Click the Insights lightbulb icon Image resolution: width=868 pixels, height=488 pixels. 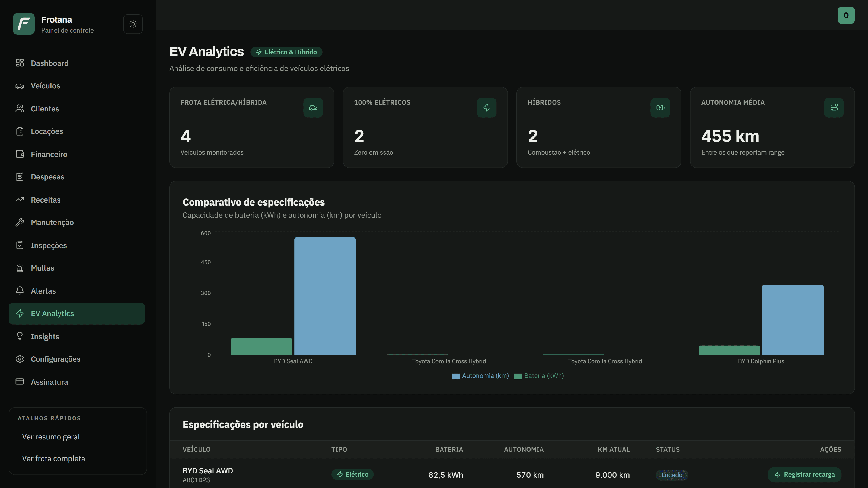[20, 336]
